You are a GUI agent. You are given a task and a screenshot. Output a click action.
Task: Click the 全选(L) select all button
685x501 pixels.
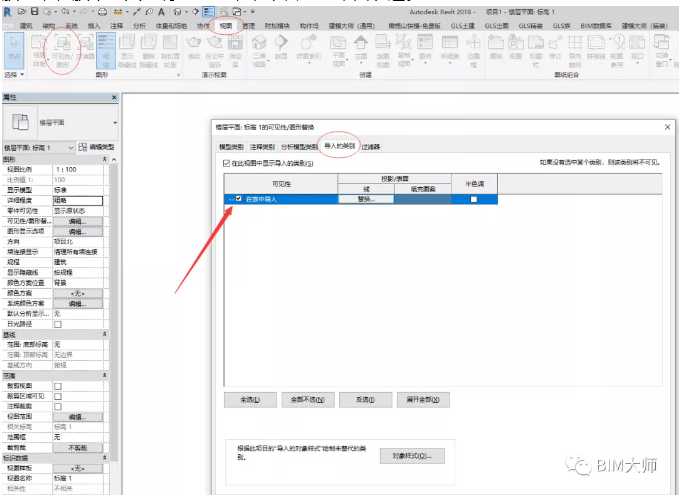point(250,400)
